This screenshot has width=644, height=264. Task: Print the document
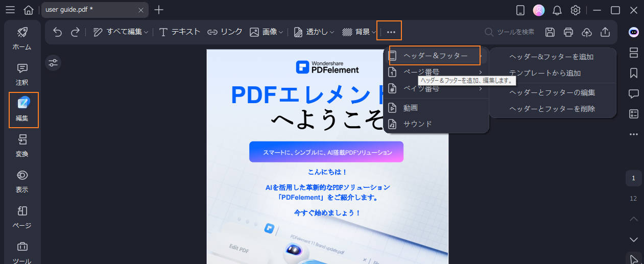click(568, 32)
